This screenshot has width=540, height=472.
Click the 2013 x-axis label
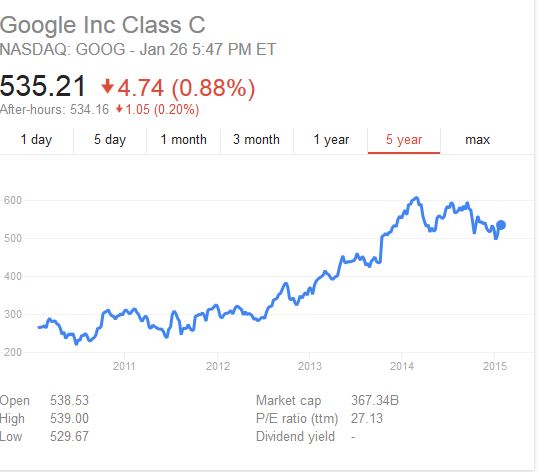pos(310,366)
